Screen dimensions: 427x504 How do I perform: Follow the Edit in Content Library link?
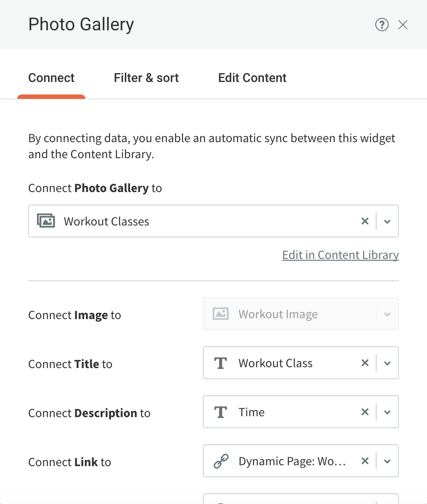click(341, 255)
